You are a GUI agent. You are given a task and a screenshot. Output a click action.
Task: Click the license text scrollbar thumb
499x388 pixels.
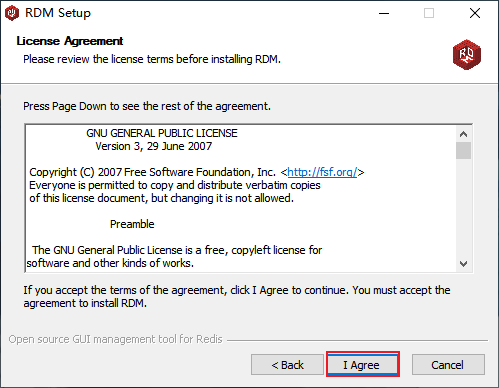tap(463, 151)
